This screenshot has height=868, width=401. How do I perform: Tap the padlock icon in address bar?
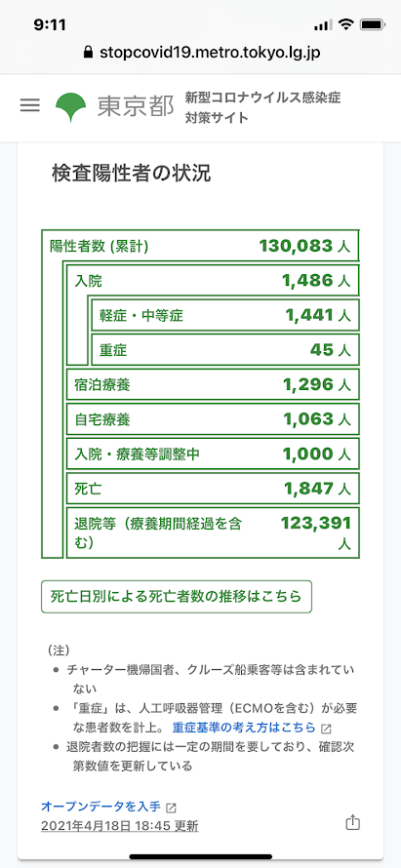click(87, 52)
